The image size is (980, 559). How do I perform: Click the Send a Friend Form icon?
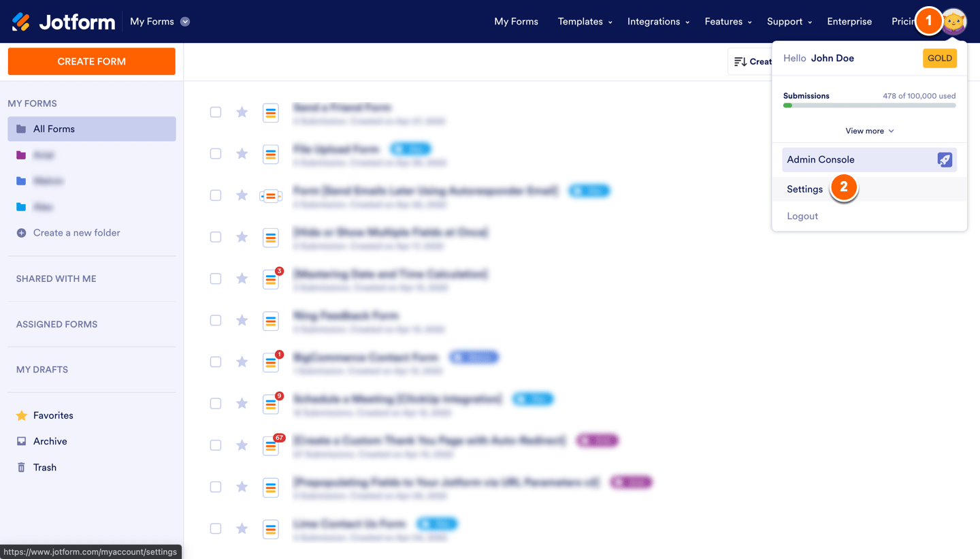pyautogui.click(x=271, y=112)
